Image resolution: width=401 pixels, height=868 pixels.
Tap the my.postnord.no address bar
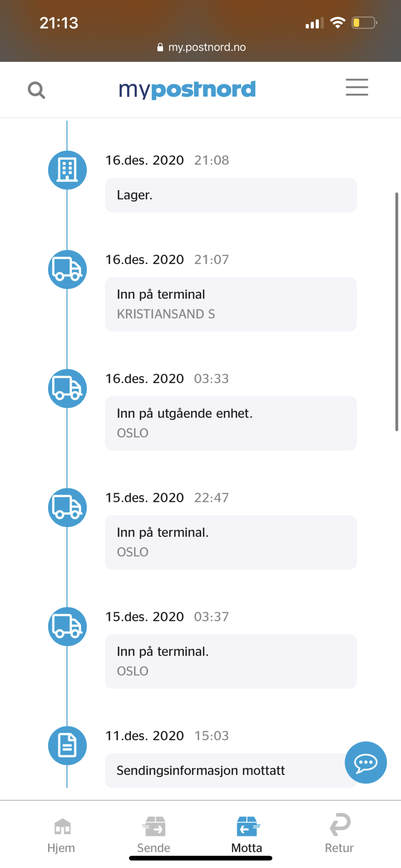point(201,47)
